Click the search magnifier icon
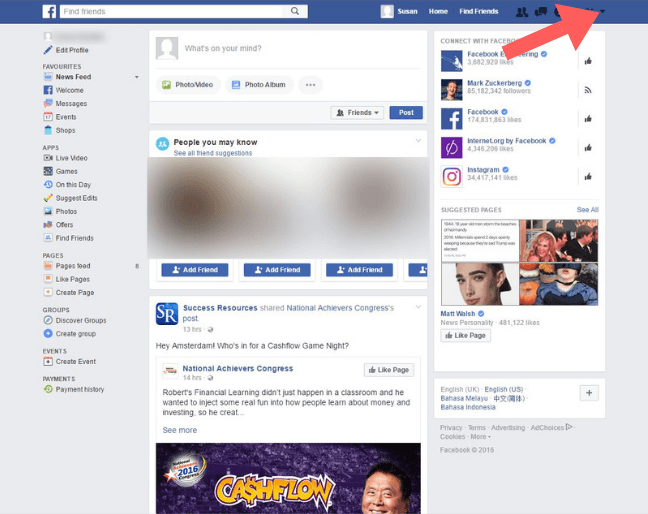Viewport: 648px width, 514px height. (295, 11)
